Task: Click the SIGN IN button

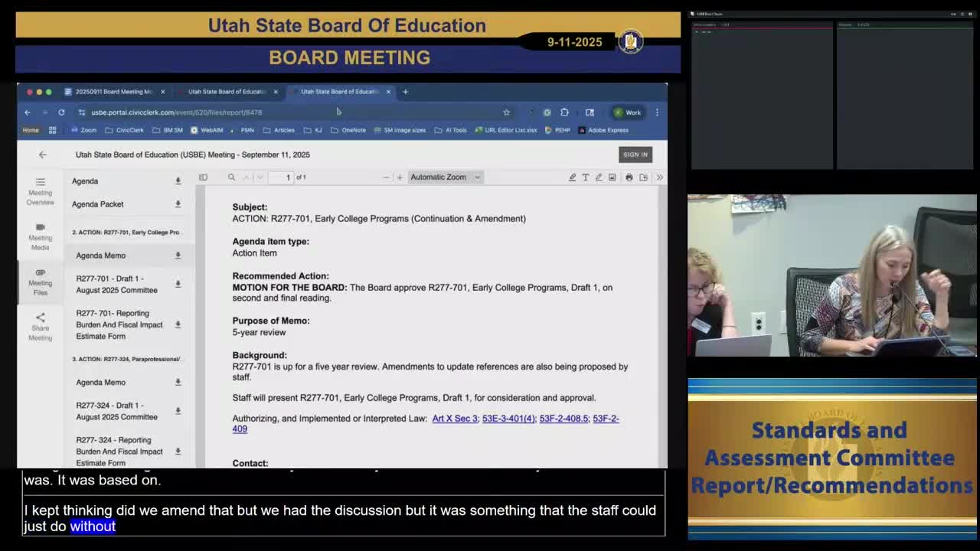Action: click(635, 155)
